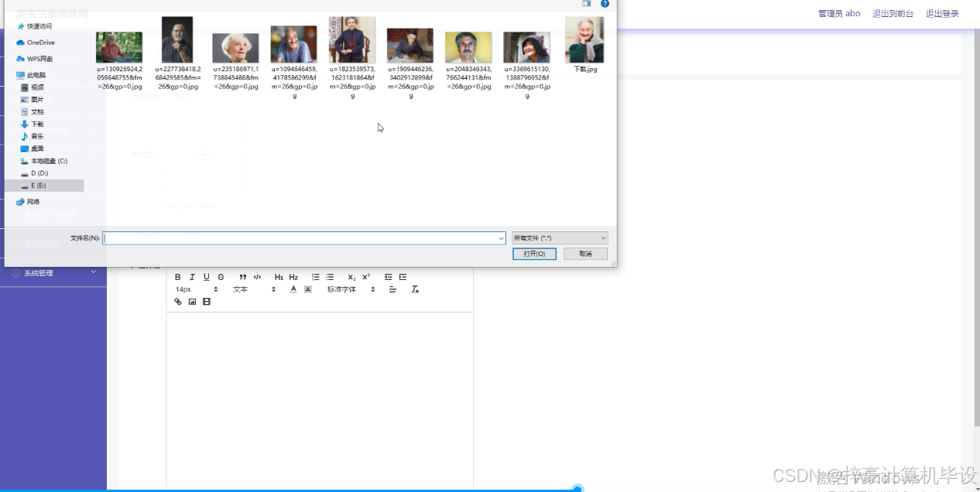Open the text background color picker
980x492 pixels.
[307, 289]
